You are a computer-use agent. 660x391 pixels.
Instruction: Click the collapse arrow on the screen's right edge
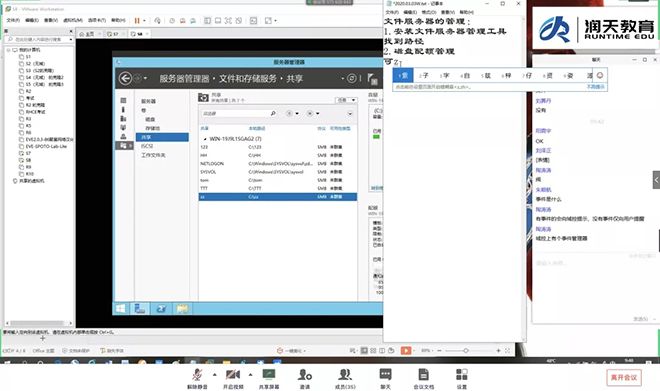pyautogui.click(x=656, y=180)
